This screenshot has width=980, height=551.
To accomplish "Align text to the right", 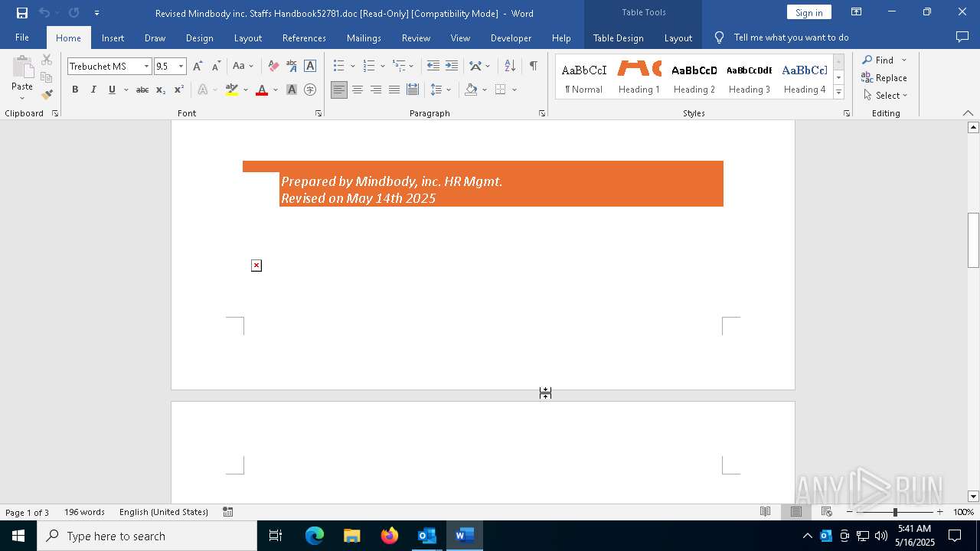I will pos(376,90).
